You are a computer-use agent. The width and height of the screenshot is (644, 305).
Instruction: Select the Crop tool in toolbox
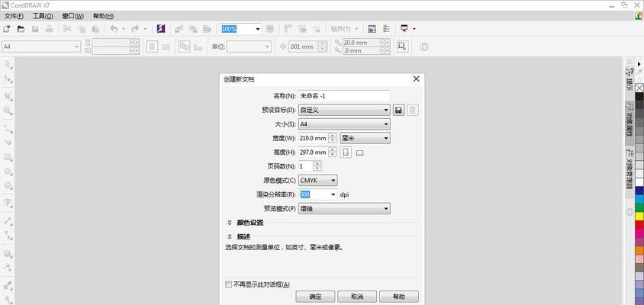point(8,97)
